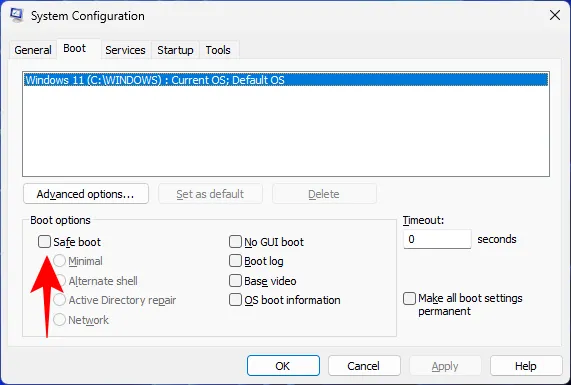Switch to the General tab
The width and height of the screenshot is (571, 385).
tap(33, 50)
